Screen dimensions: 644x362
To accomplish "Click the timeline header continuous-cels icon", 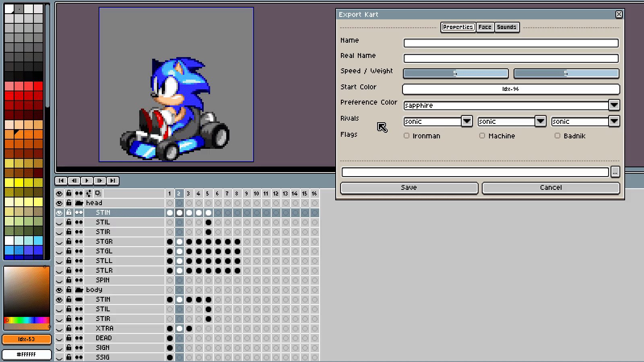I will [79, 193].
